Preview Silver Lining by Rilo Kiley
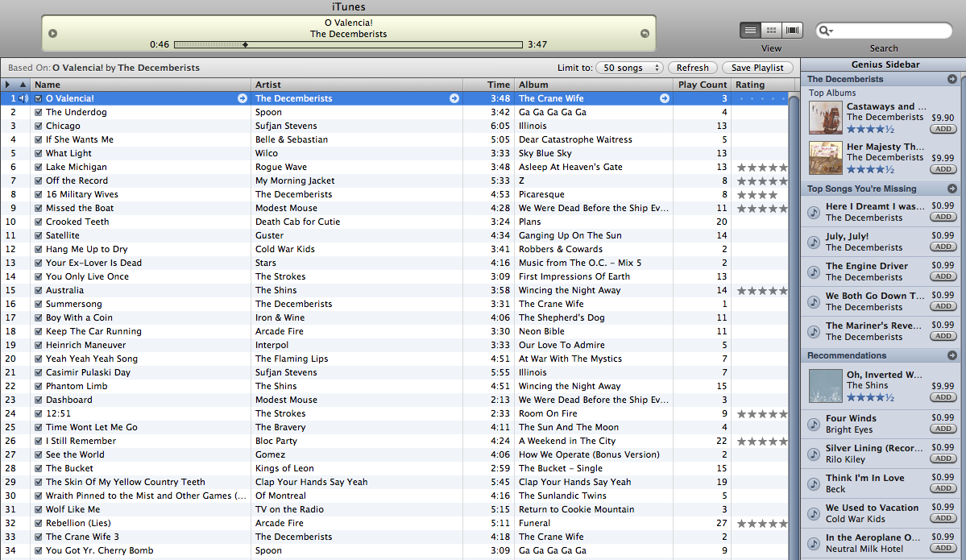 [814, 454]
